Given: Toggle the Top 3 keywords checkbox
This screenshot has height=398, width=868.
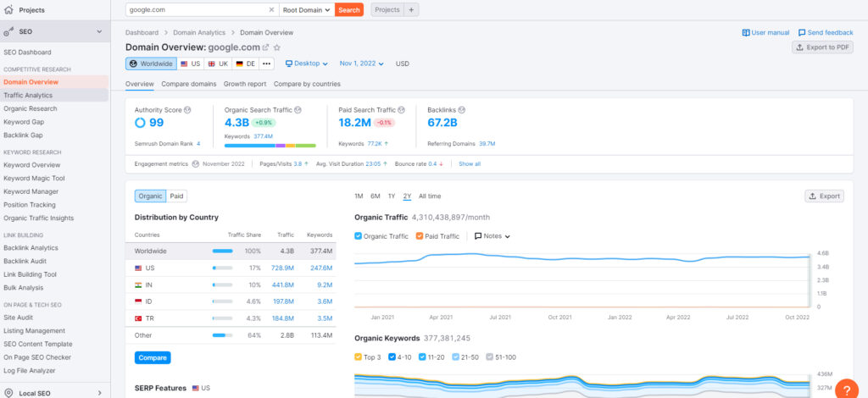Looking at the screenshot, I should coord(358,357).
